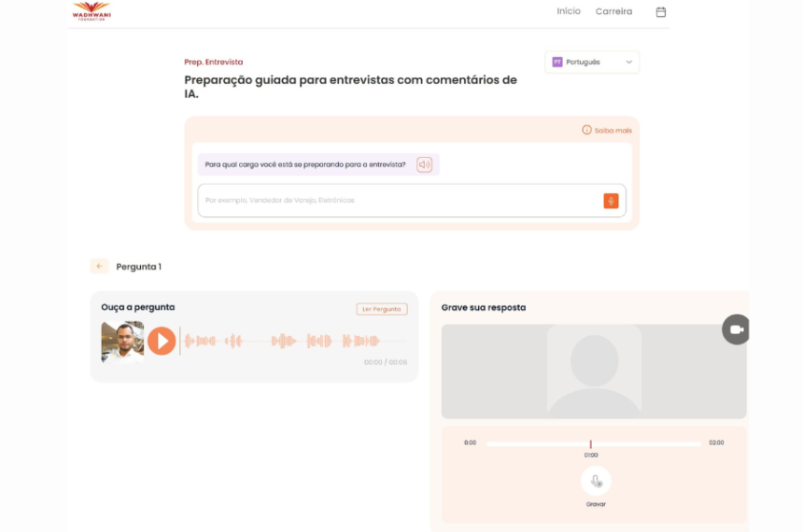Toggle the video camera button
This screenshot has width=803, height=532.
coord(737,329)
